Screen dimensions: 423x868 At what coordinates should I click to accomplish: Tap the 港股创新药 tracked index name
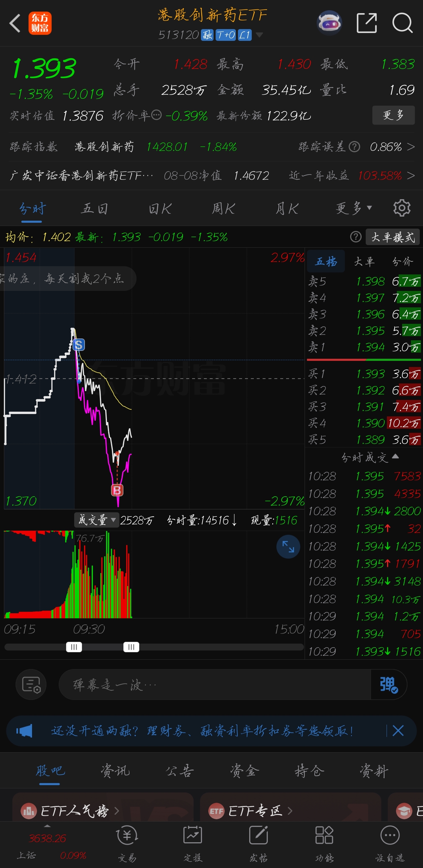tap(104, 147)
